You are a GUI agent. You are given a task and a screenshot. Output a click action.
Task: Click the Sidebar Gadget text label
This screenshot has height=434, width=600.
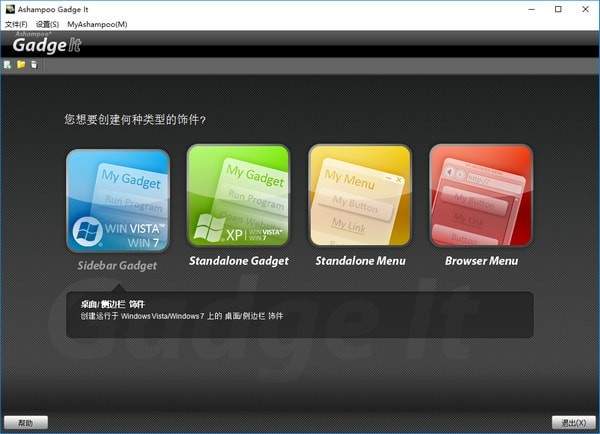tap(118, 265)
